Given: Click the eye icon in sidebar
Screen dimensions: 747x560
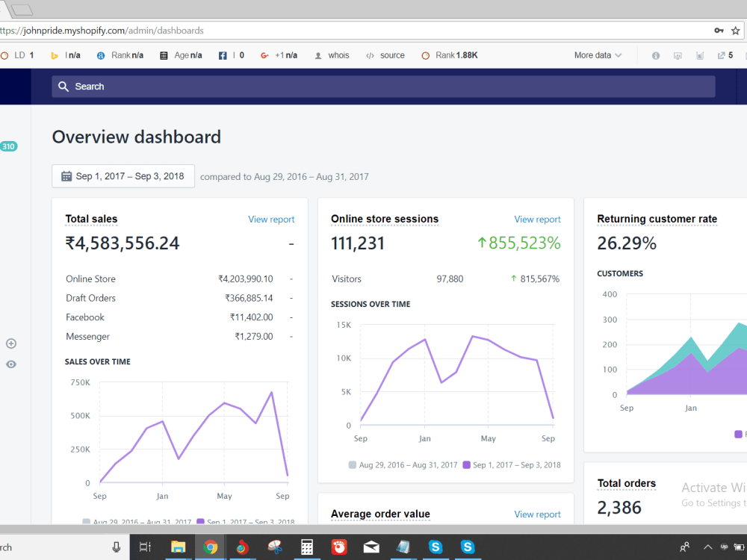Looking at the screenshot, I should (x=11, y=364).
